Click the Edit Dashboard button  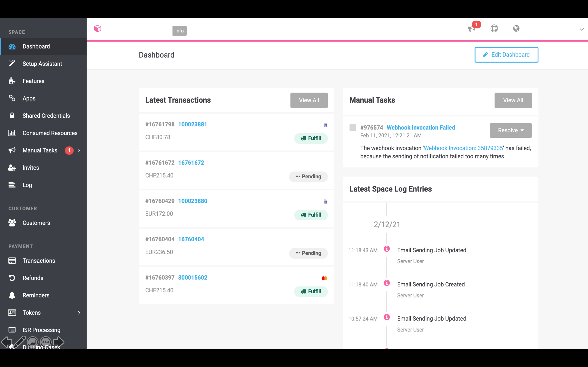(x=506, y=55)
